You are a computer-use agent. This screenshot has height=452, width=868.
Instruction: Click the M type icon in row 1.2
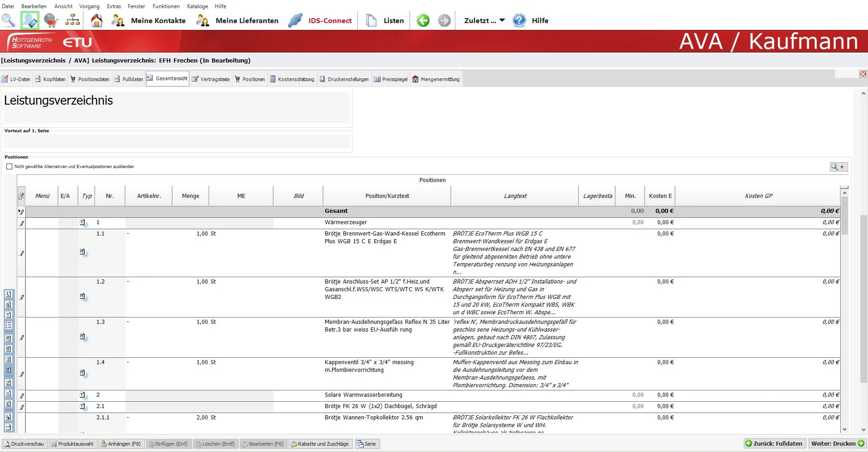pos(82,296)
